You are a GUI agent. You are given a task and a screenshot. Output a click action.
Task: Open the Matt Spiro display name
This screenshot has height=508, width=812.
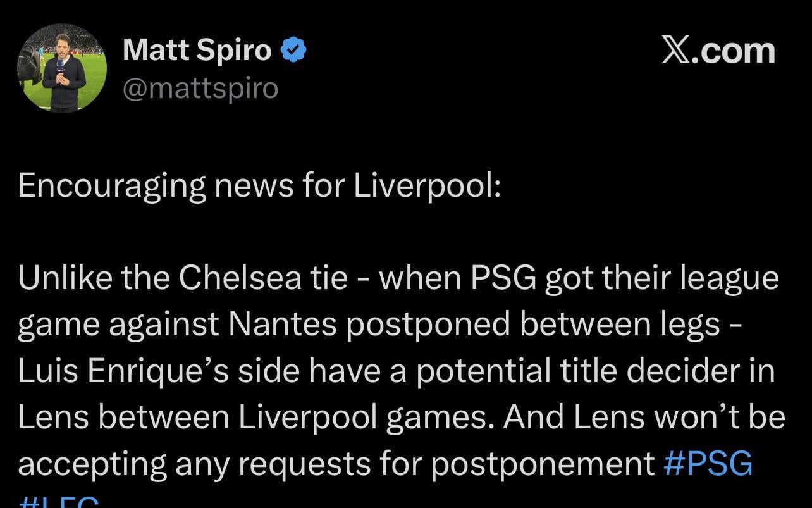pos(197,50)
